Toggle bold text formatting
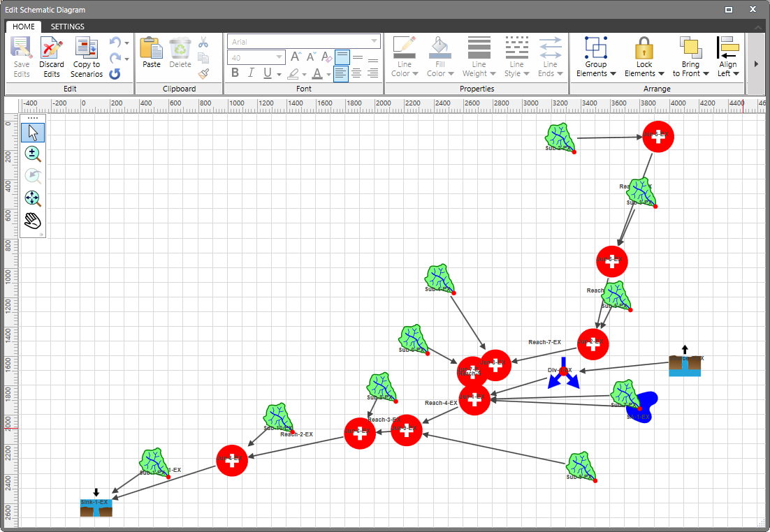This screenshot has width=770, height=532. (235, 73)
